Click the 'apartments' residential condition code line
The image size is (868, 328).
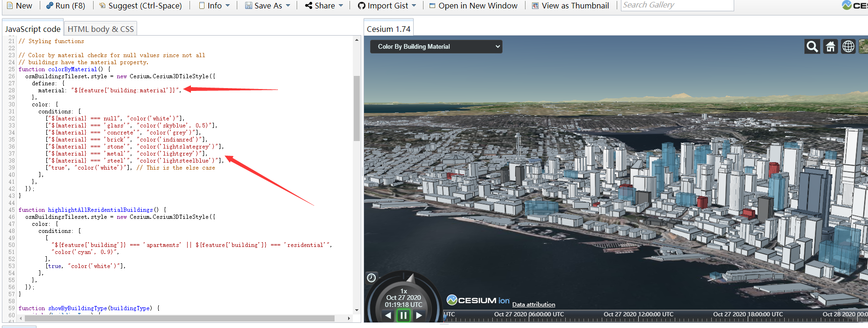point(192,245)
